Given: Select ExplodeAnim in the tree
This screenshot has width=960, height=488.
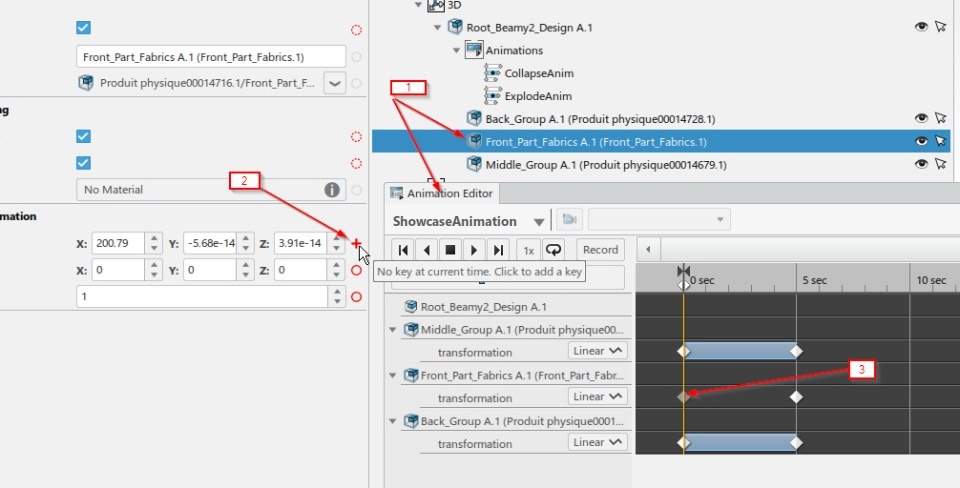Looking at the screenshot, I should (x=538, y=96).
